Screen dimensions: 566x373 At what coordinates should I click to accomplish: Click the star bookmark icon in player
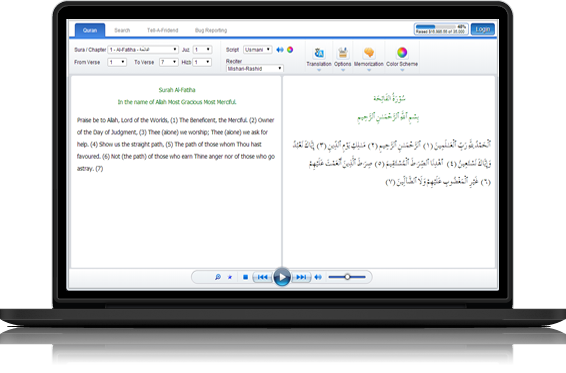[230, 277]
